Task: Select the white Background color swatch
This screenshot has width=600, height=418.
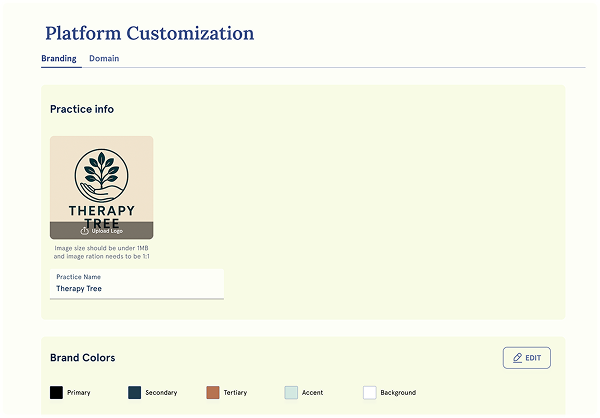Action: [x=369, y=393]
